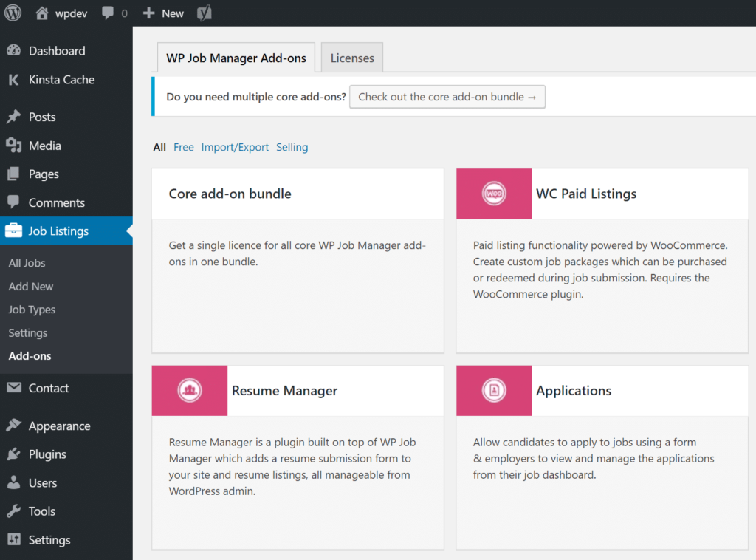Filter add-ons by Free
This screenshot has height=560, width=756.
point(184,147)
